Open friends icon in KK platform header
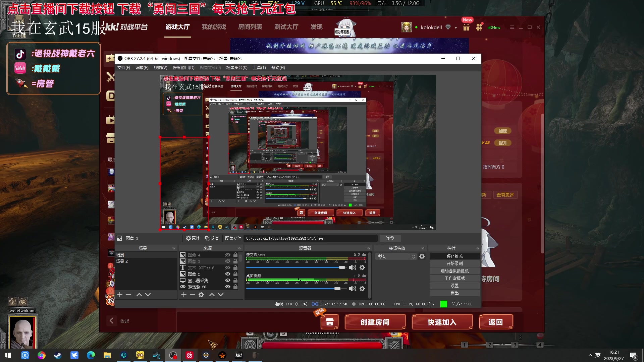644x362 pixels. pos(479,27)
